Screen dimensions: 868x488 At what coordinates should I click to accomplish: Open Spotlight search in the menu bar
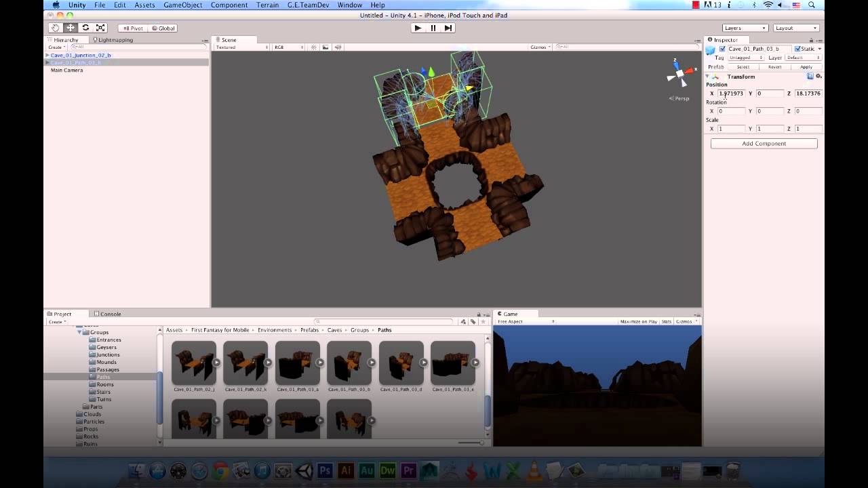(x=812, y=5)
